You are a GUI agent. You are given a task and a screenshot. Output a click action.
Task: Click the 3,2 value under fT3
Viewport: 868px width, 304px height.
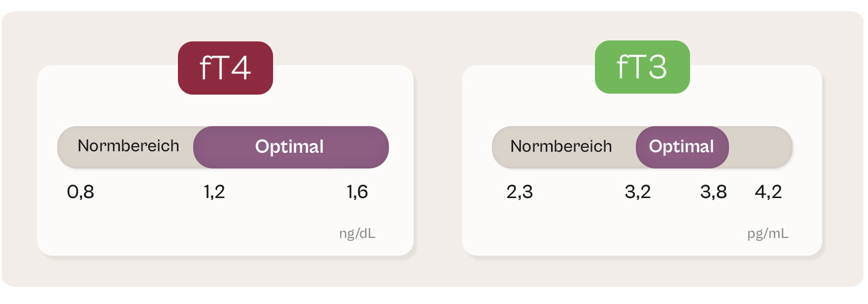(637, 192)
